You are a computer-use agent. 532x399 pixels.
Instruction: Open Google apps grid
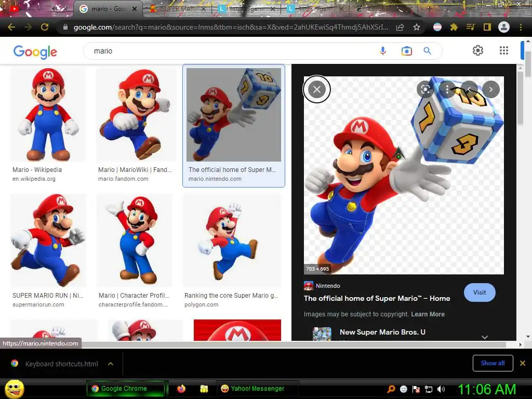click(x=504, y=50)
